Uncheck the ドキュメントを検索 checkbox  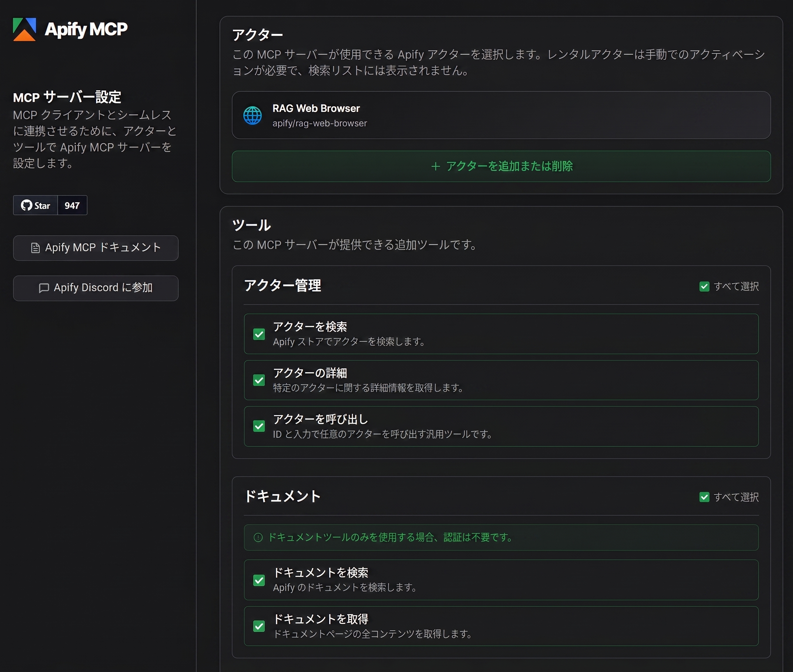click(x=259, y=580)
